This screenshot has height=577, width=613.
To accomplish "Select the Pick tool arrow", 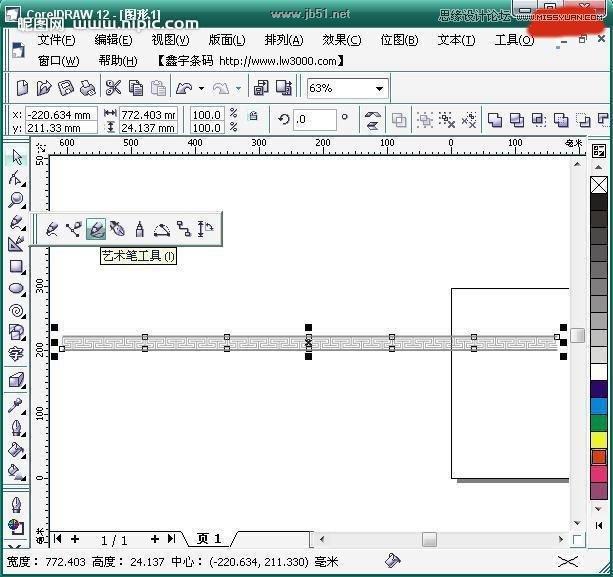I will coord(16,159).
